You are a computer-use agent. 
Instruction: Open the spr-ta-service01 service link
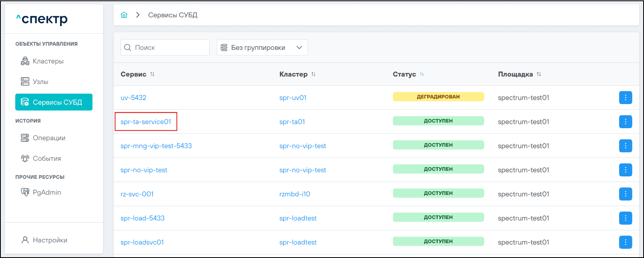[x=146, y=122]
